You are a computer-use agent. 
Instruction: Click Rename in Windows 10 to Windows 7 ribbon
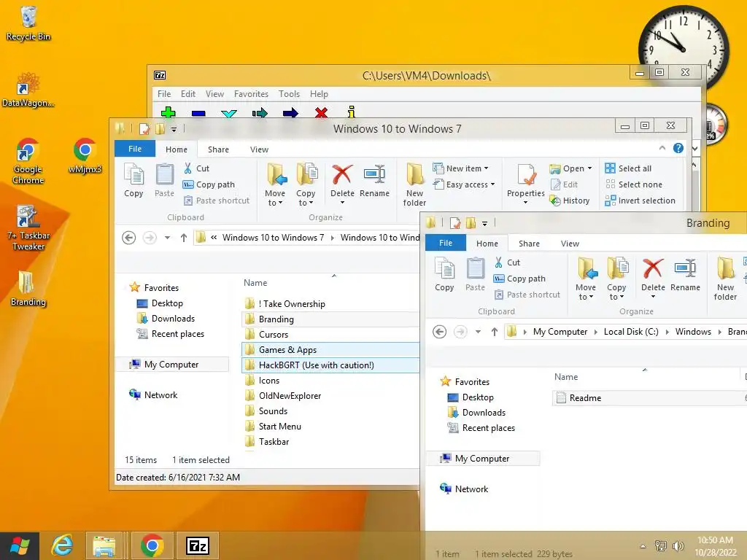click(x=374, y=181)
